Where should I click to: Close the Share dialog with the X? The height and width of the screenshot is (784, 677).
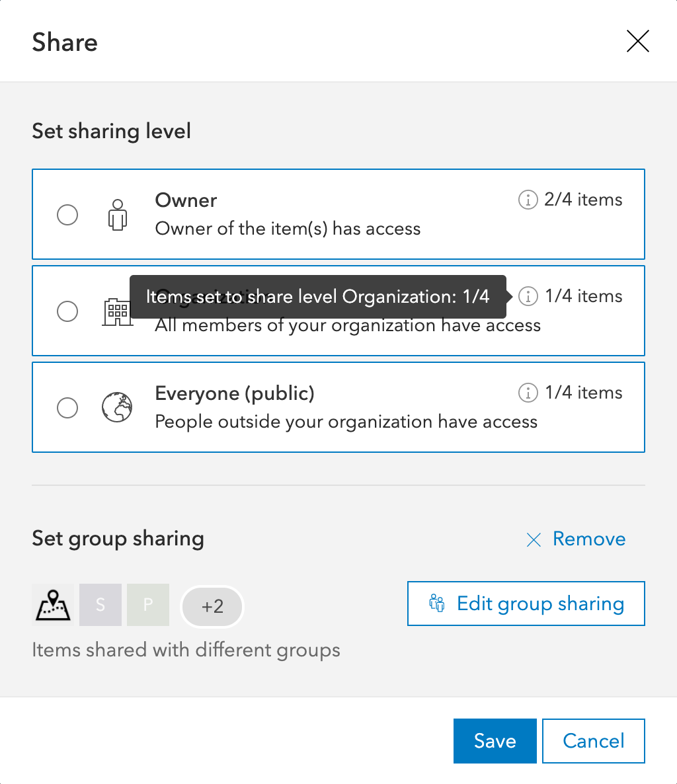pos(637,42)
